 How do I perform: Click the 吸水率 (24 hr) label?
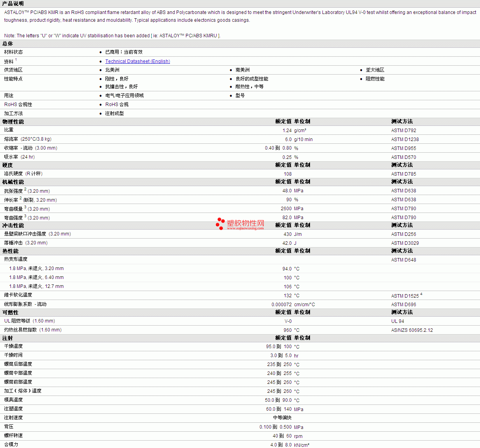pyautogui.click(x=19, y=157)
